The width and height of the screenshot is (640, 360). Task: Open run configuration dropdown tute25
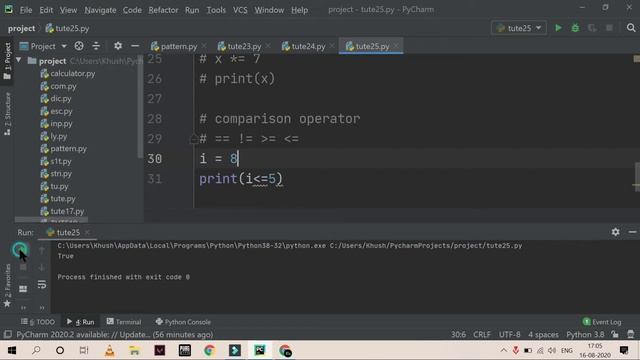click(518, 28)
